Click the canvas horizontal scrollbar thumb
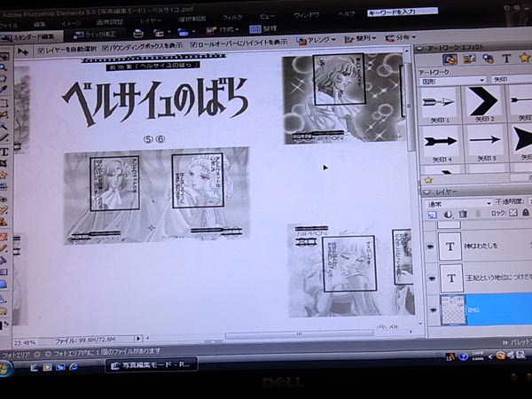 [x=299, y=334]
